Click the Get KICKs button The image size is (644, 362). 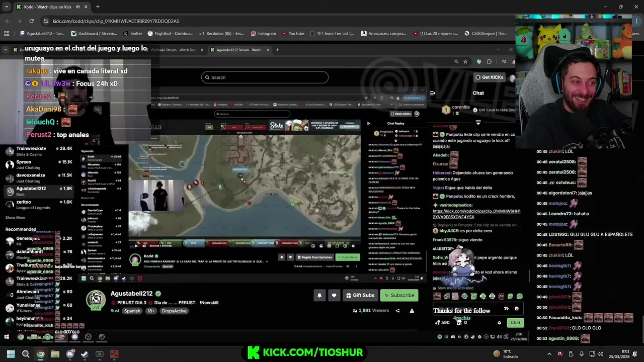[x=490, y=77]
